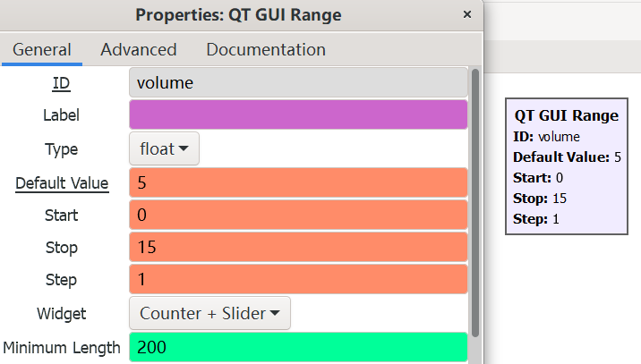Select the Start field with value 0
Viewport: 641px width, 364px height.
(298, 216)
